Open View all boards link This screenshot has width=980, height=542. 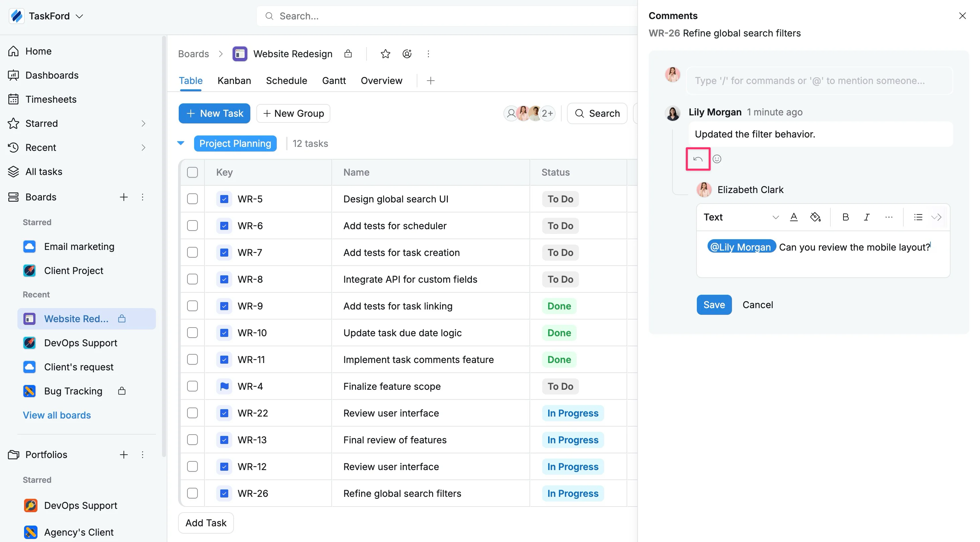[x=57, y=415]
